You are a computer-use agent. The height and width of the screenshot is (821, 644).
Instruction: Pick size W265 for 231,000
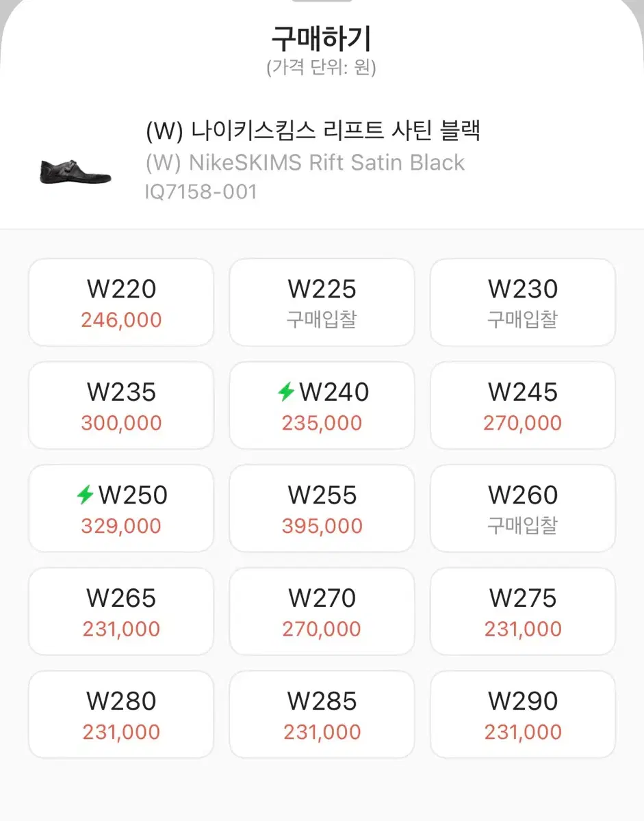(x=121, y=612)
